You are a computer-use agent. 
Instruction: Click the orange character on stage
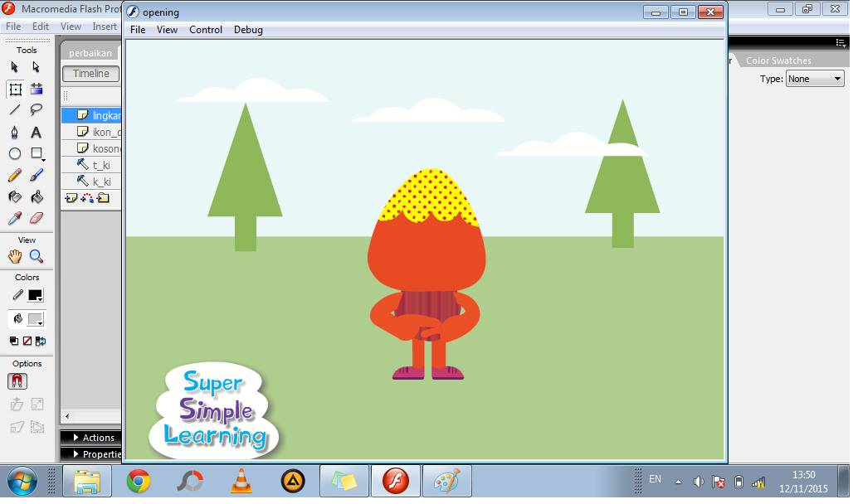(427, 274)
